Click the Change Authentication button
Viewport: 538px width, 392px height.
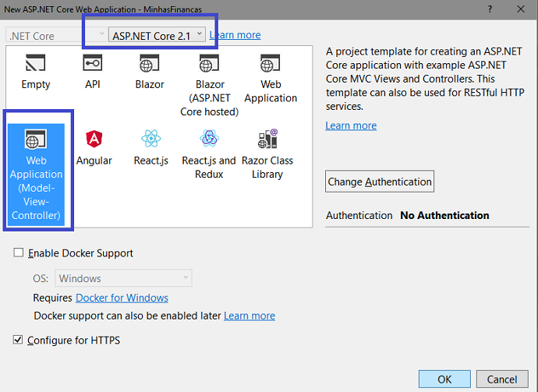380,182
